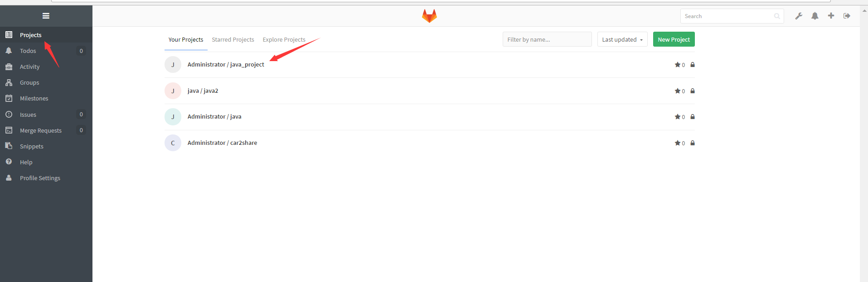The height and width of the screenshot is (282, 868).
Task: Click the C avatar of car2share project
Action: pos(173,143)
